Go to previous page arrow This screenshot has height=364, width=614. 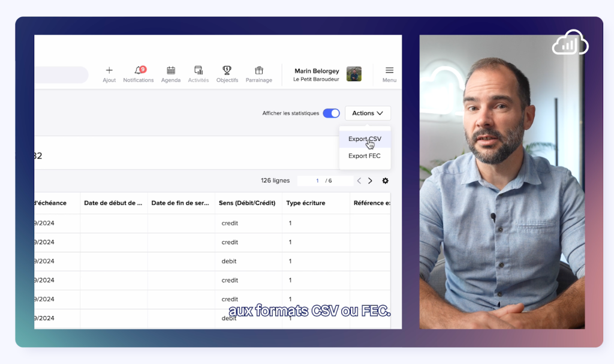(x=359, y=181)
